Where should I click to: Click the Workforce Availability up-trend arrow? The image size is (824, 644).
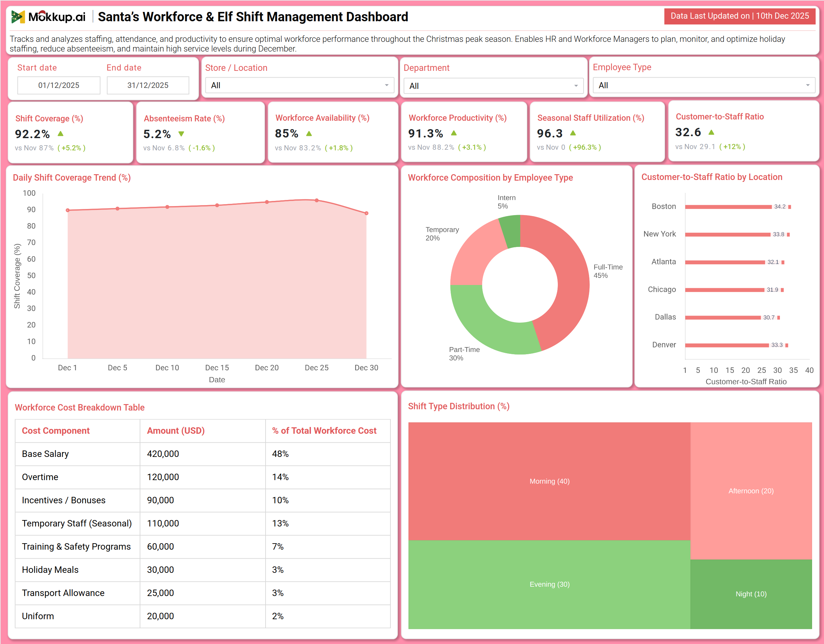tap(309, 133)
